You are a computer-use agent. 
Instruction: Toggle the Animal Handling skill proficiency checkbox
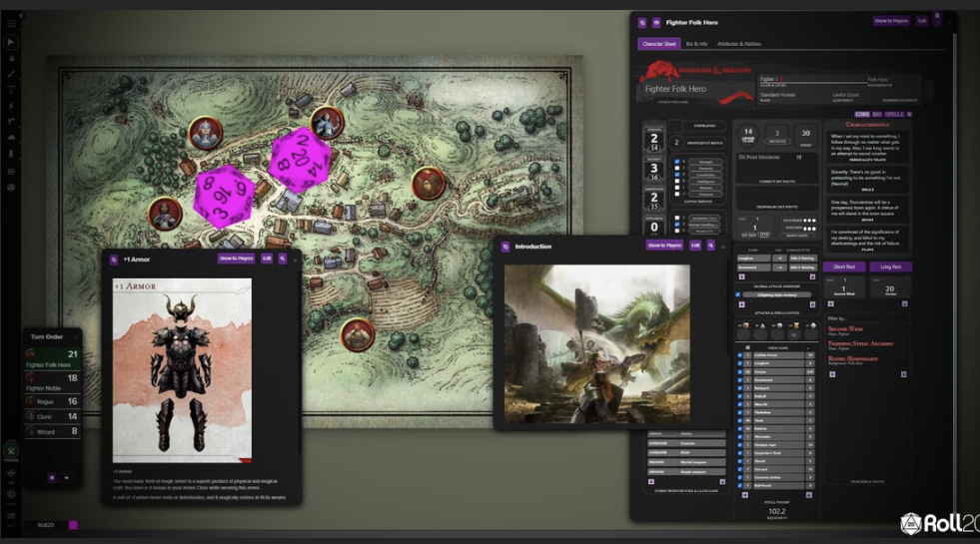click(677, 225)
